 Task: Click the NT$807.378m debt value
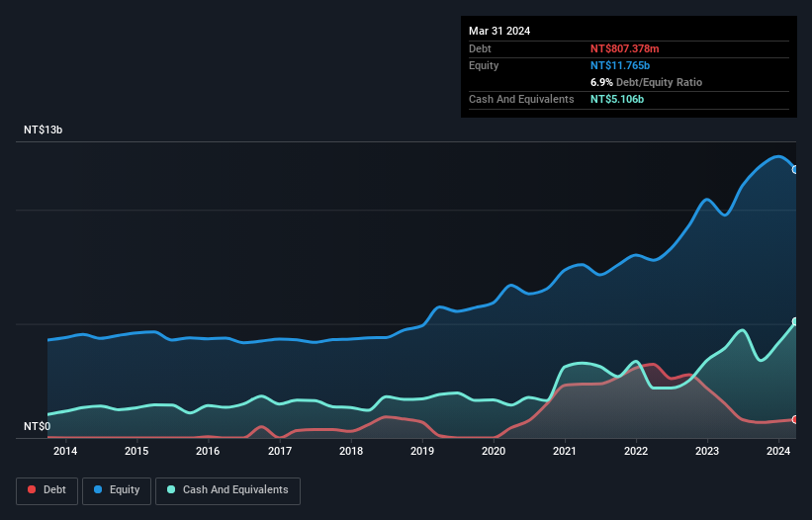(624, 48)
